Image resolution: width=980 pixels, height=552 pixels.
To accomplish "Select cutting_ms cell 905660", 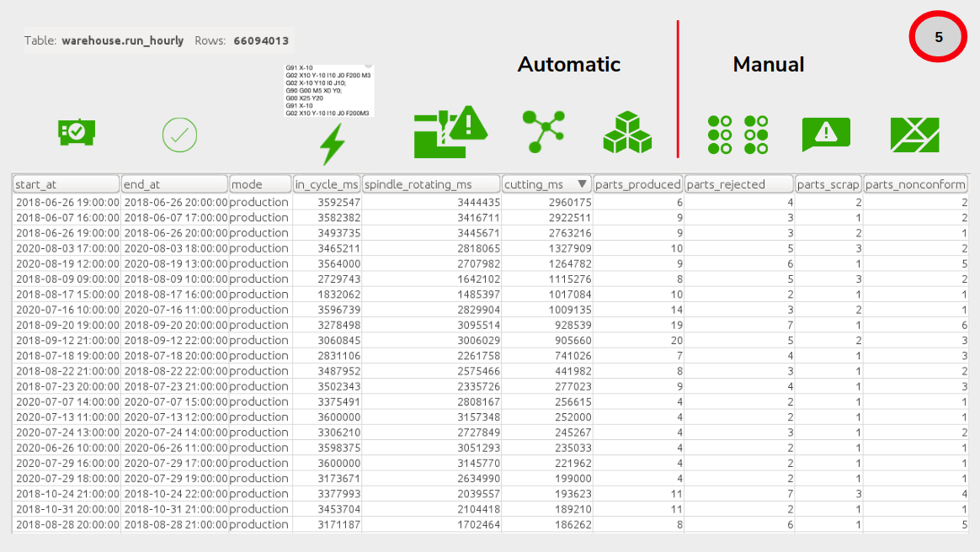I will (x=547, y=340).
